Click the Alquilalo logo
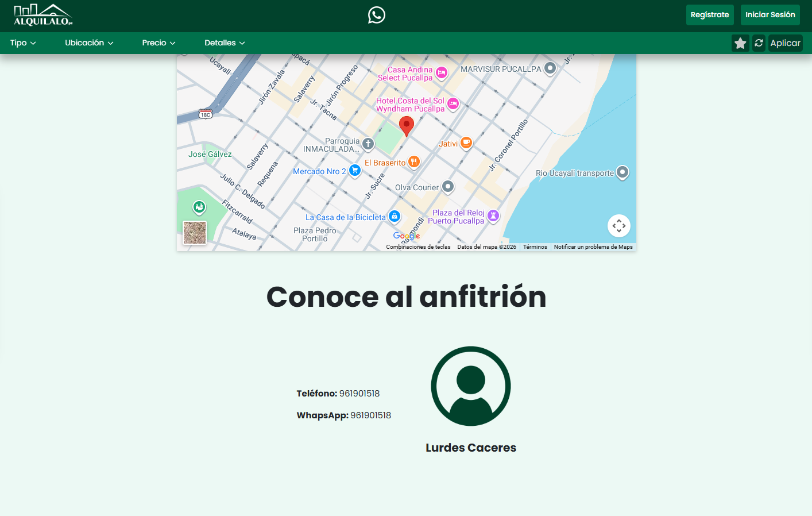 (x=43, y=16)
